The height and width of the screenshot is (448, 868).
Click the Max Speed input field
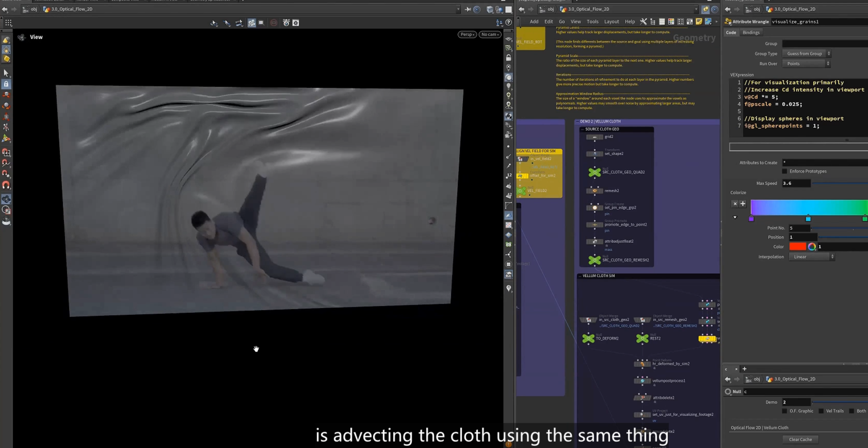tap(796, 183)
